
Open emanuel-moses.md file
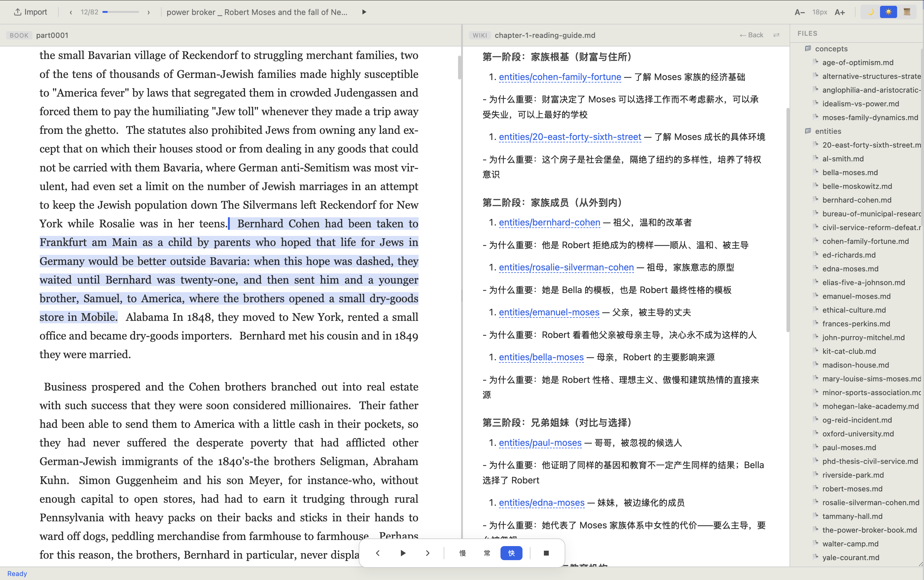[856, 296]
